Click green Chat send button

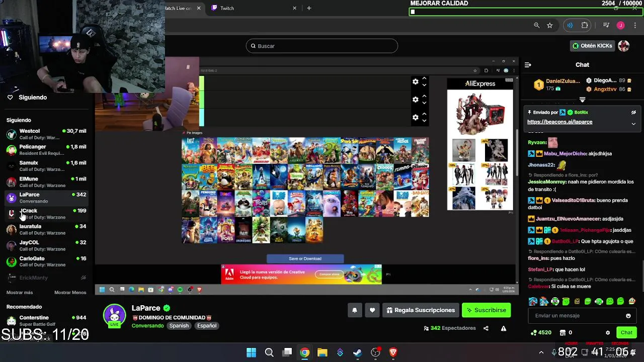click(626, 333)
